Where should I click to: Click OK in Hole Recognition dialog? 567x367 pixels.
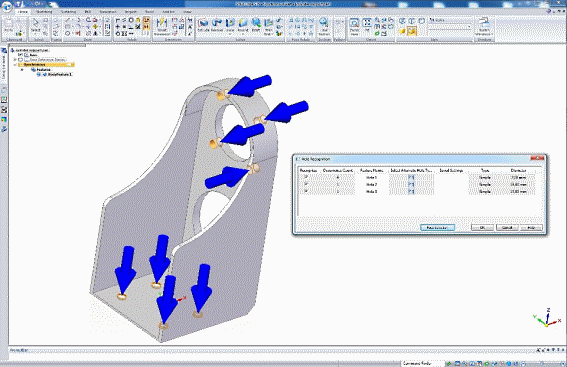tap(482, 227)
